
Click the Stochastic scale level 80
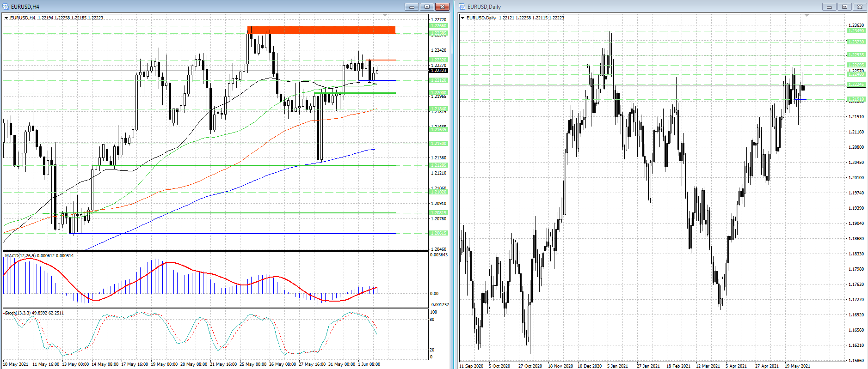(x=432, y=320)
